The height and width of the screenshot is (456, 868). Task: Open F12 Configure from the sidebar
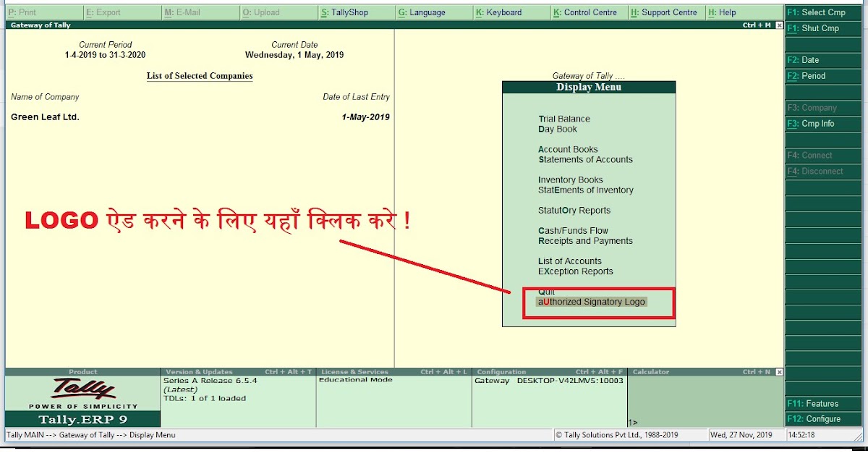pyautogui.click(x=822, y=418)
